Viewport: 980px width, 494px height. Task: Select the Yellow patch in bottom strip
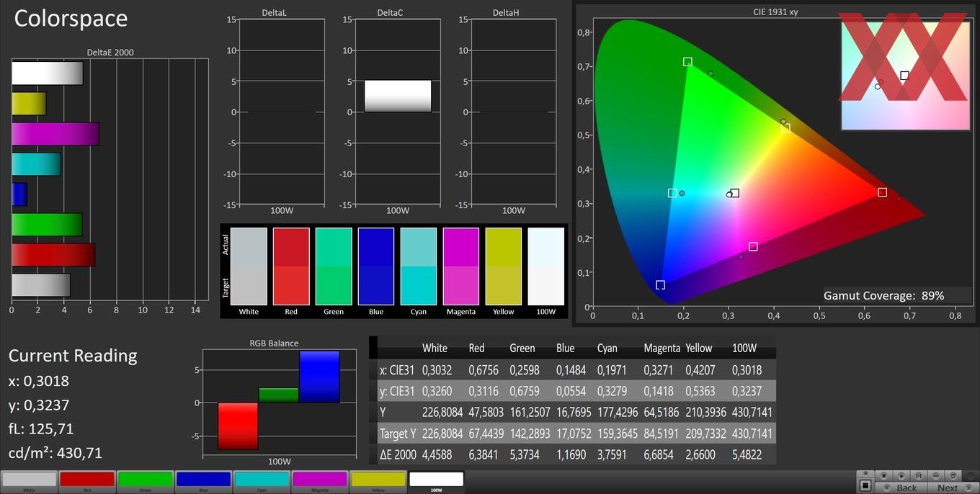click(x=378, y=481)
